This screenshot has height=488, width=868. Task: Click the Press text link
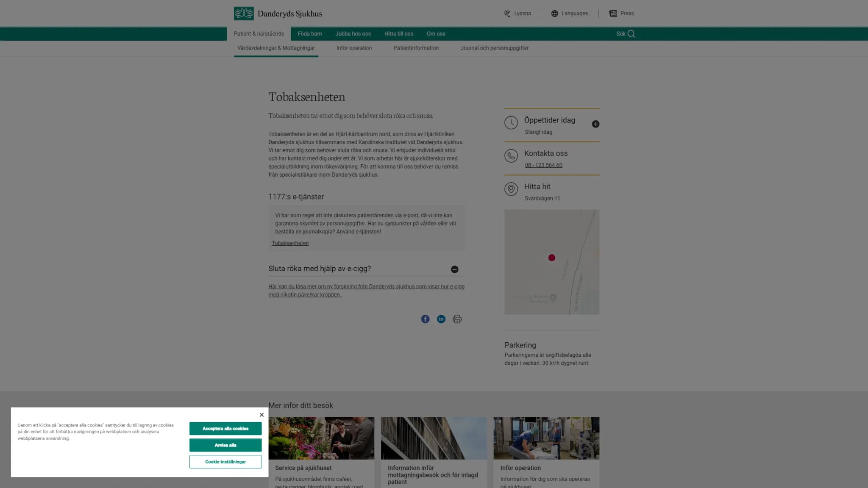(627, 14)
